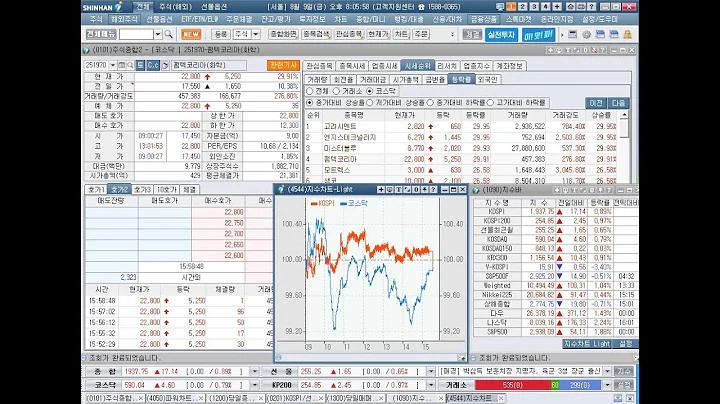Close the (0101)주식종합 bottom tab

pos(141,398)
